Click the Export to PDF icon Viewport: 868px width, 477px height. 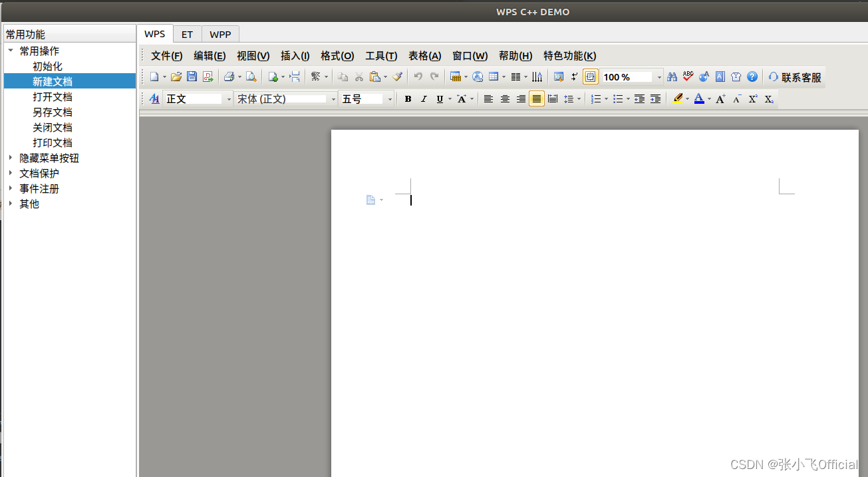(208, 77)
